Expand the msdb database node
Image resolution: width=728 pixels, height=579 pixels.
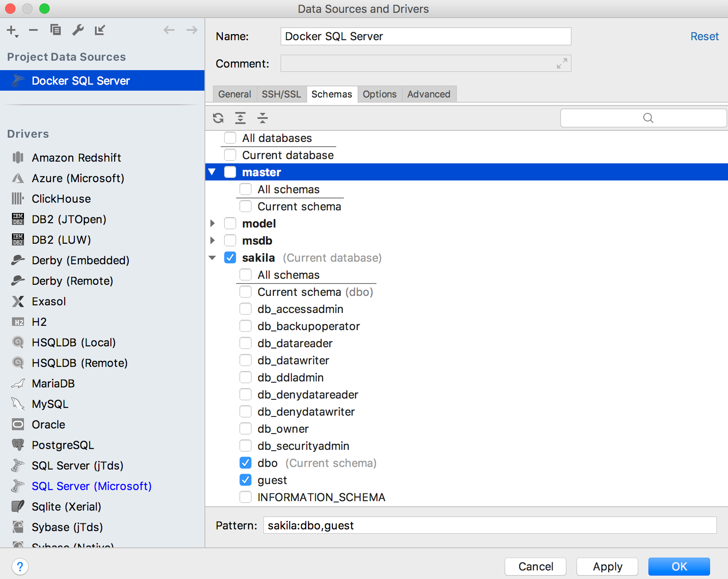coord(213,241)
